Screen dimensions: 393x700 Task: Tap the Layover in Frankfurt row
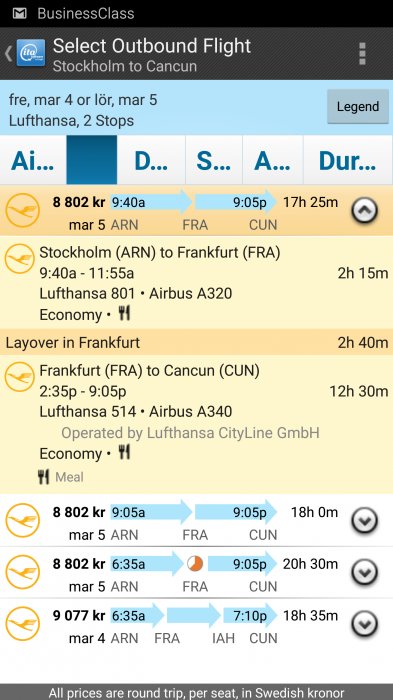tap(196, 342)
